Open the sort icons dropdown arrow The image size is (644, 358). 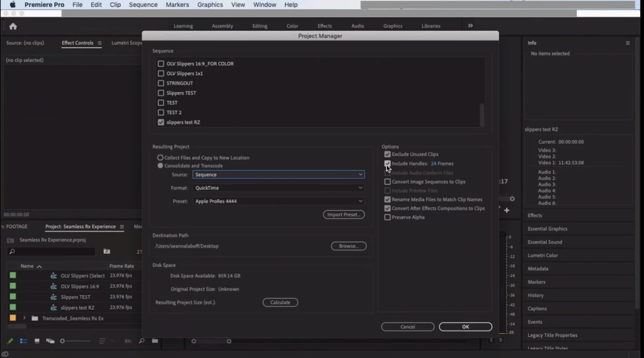pyautogui.click(x=112, y=341)
